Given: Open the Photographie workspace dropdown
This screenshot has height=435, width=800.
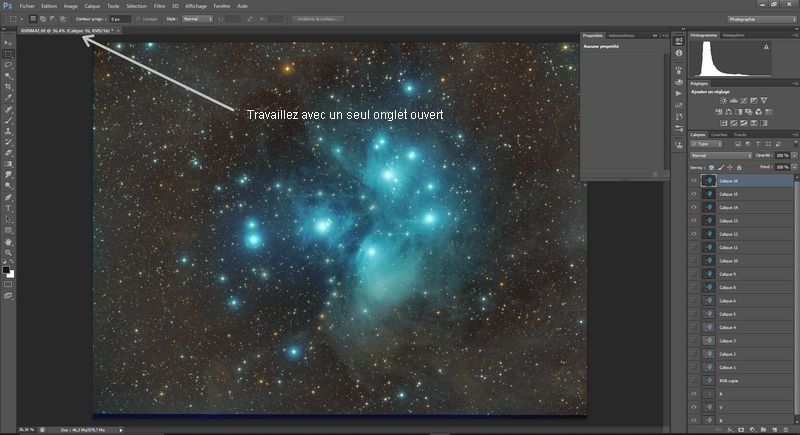Looking at the screenshot, I should [x=762, y=19].
